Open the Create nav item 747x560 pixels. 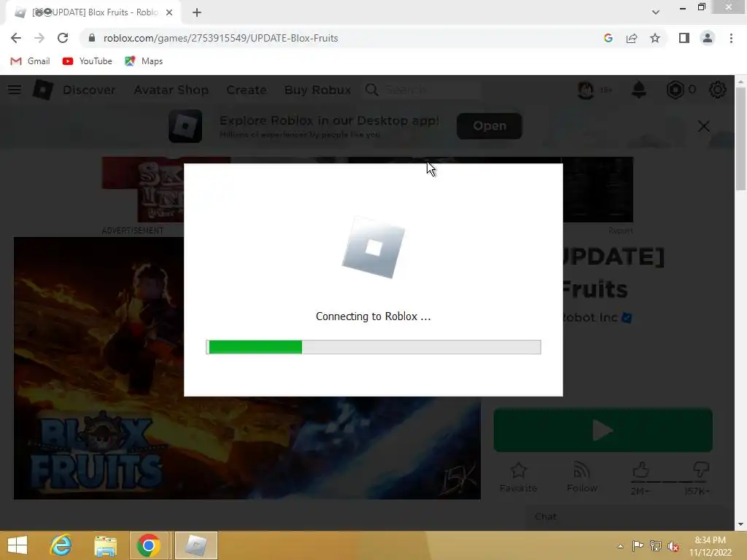(247, 90)
